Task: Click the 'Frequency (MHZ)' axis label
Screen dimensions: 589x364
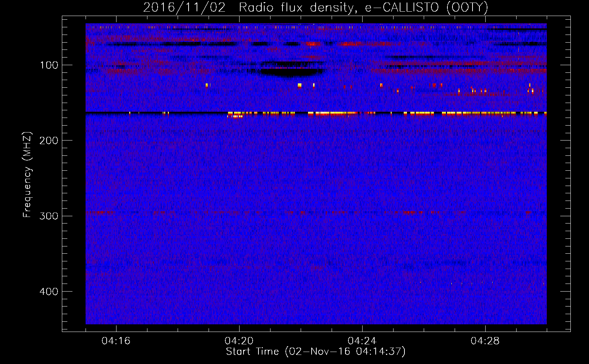Action: click(x=27, y=174)
